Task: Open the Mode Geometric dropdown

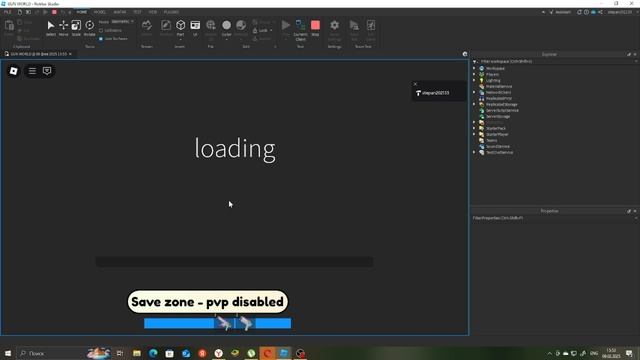Action: tap(122, 22)
